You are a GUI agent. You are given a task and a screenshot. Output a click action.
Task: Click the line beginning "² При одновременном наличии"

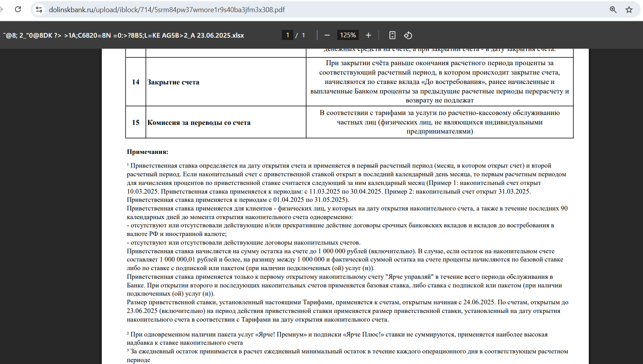pos(337,335)
